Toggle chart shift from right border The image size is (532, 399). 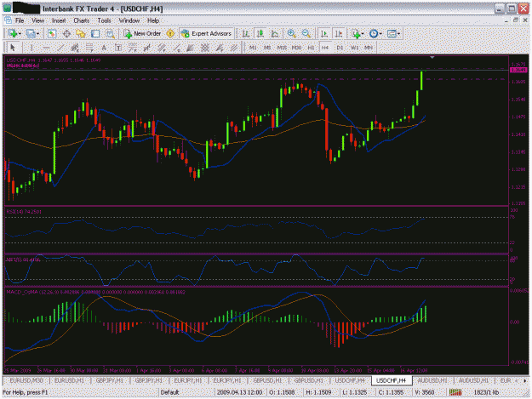tap(339, 33)
